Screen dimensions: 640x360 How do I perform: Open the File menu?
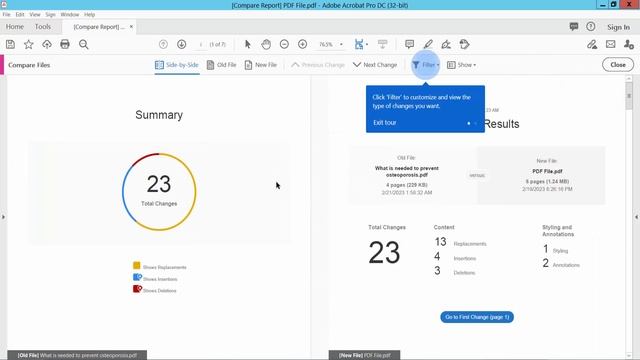click(7, 14)
